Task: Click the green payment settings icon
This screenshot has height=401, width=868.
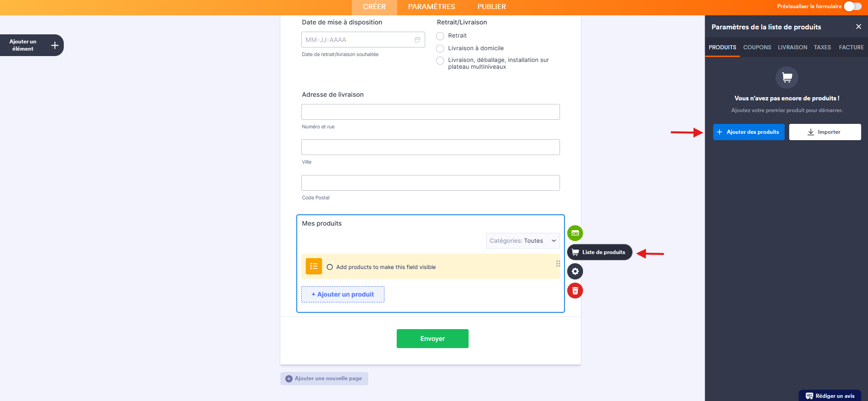Action: tap(575, 233)
